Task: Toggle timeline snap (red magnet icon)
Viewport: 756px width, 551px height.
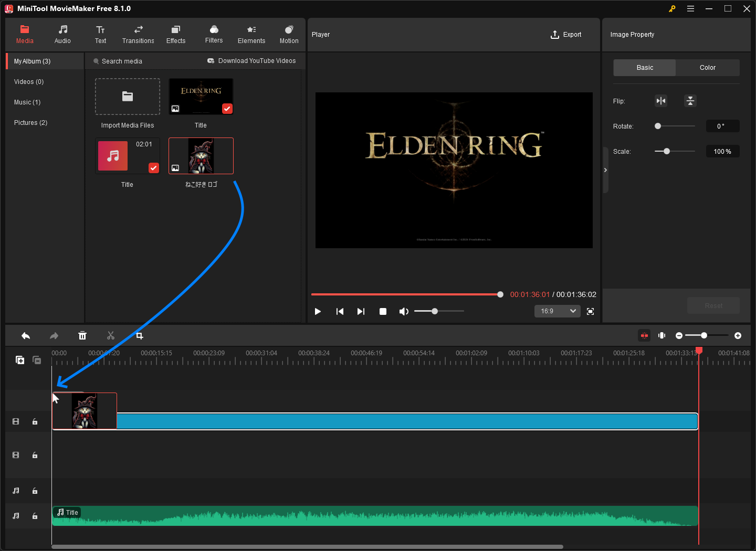Action: (x=644, y=335)
